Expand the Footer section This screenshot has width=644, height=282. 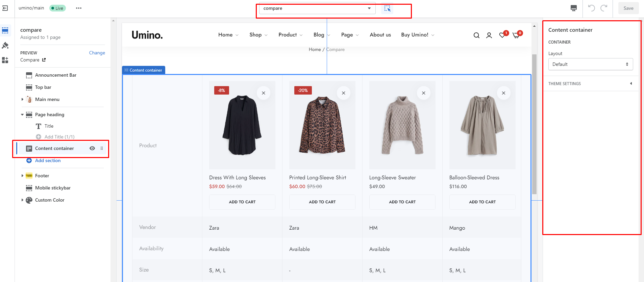22,176
